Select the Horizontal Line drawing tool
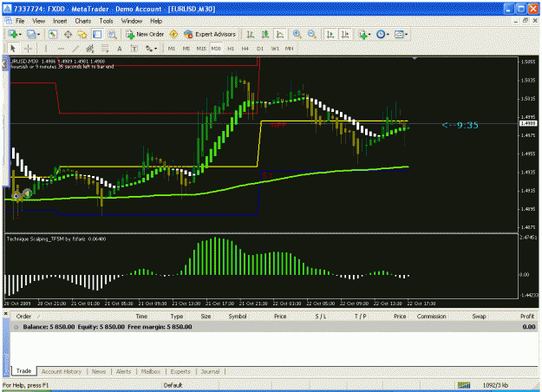Screen dimensions: 542x392 (61, 49)
